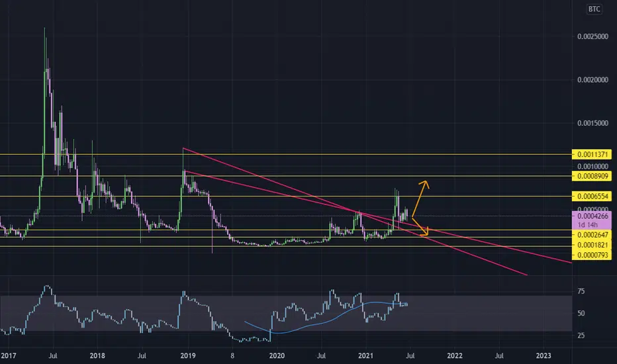Select the 0.0001821 price line label
The width and height of the screenshot is (617, 364).
(592, 245)
